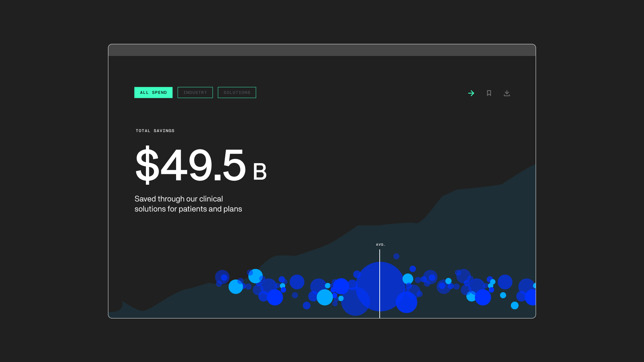Screen dimensions: 644x362
Task: Bookmark this savings view
Action: [x=489, y=93]
